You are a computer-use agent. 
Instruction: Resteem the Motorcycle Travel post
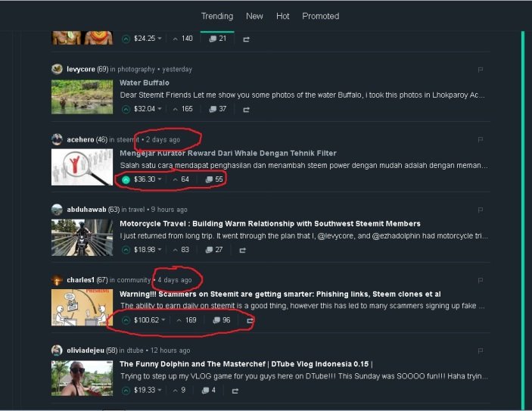243,251
